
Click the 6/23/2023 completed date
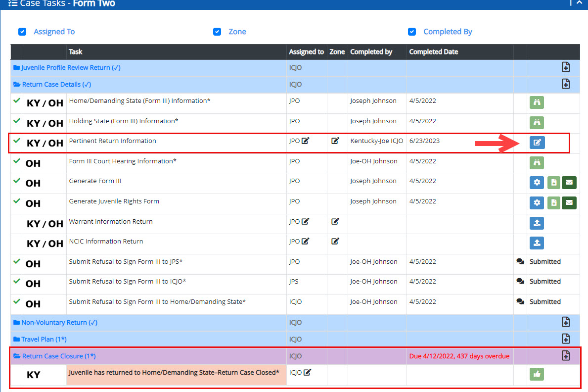(x=424, y=141)
